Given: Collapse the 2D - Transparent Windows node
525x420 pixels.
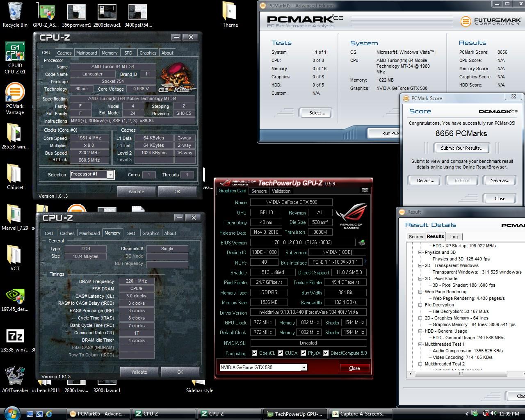Looking at the screenshot, I should point(420,265).
